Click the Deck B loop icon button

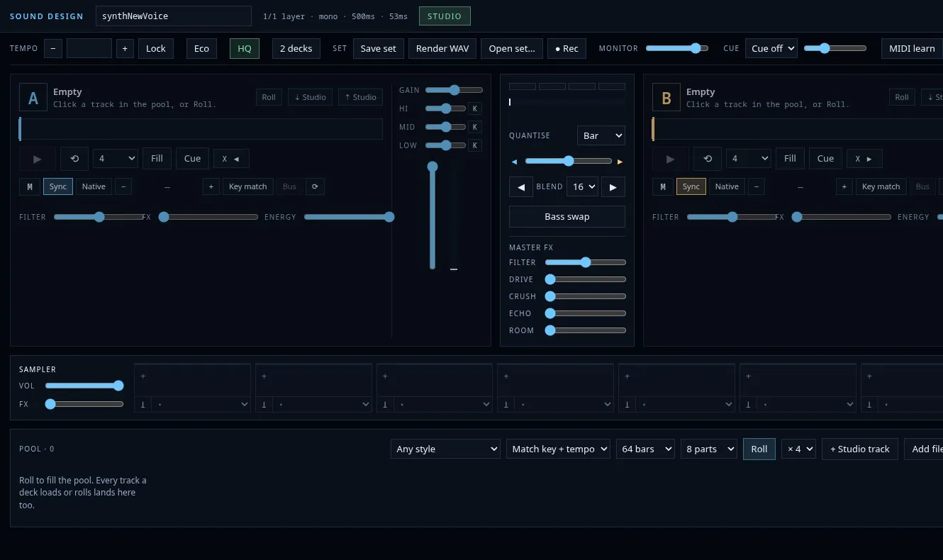(x=708, y=159)
